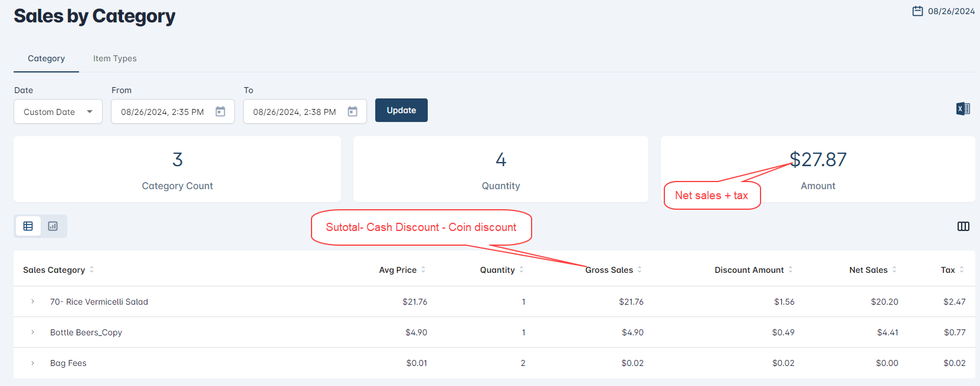Click the Sales by Category heading

(94, 17)
